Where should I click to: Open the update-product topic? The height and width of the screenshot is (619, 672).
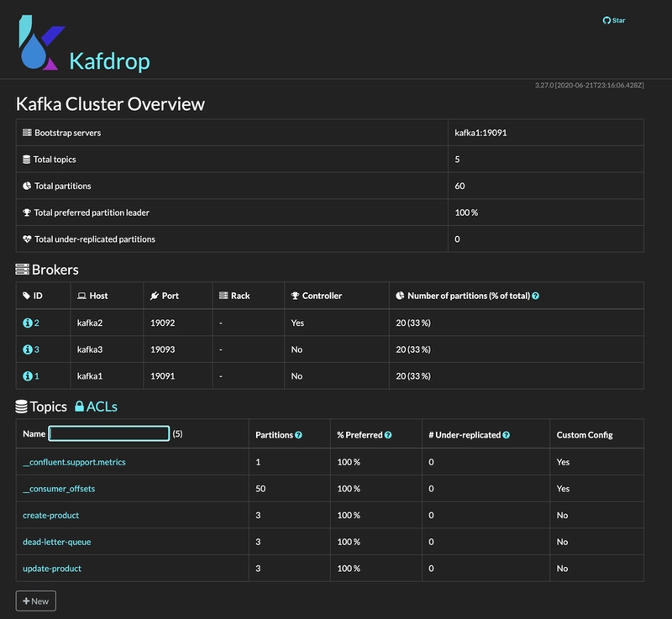tap(52, 568)
